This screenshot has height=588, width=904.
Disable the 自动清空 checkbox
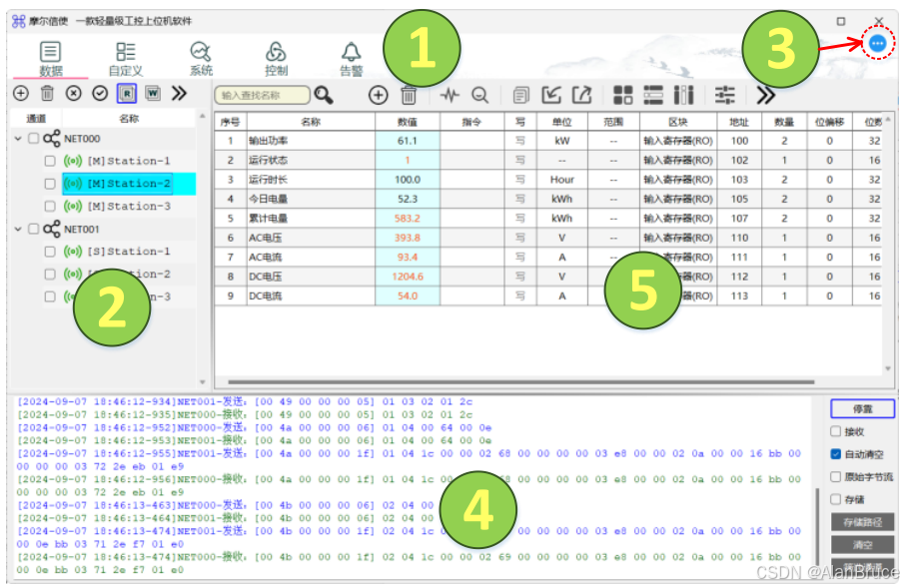(x=836, y=454)
